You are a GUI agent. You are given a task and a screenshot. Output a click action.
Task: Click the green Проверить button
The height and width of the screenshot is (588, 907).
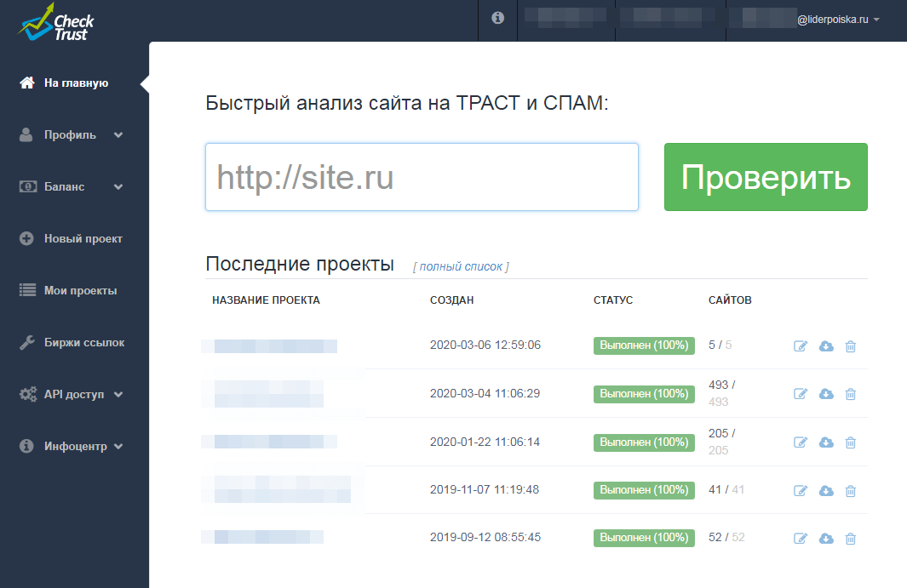click(766, 177)
